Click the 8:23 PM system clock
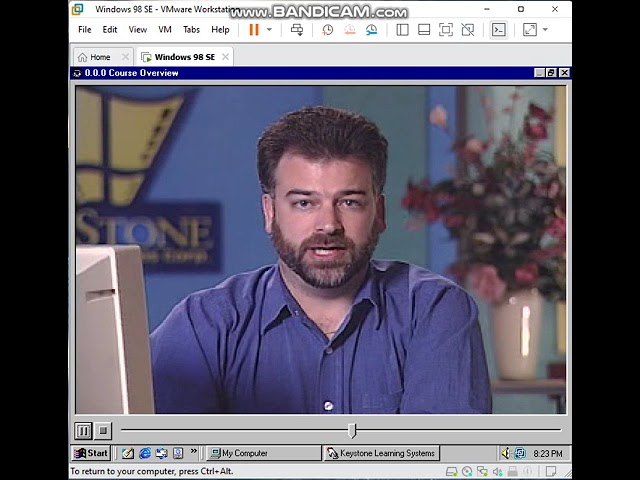The height and width of the screenshot is (480, 640). point(548,454)
